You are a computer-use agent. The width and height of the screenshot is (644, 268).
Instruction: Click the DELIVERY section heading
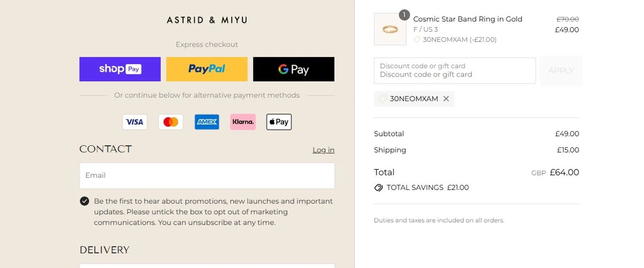104,250
